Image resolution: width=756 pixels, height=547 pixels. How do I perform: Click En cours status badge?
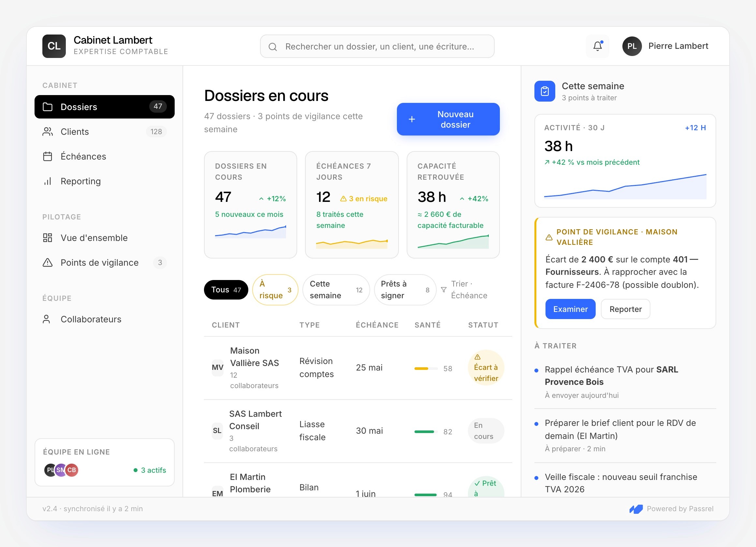(x=486, y=430)
